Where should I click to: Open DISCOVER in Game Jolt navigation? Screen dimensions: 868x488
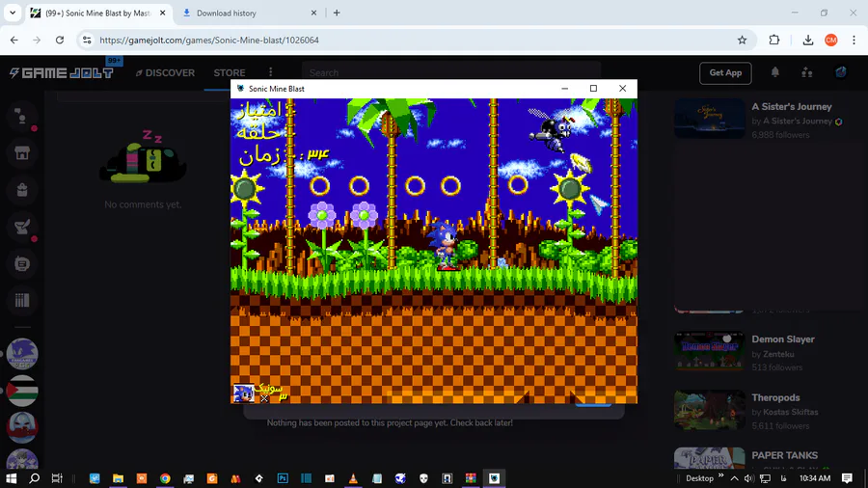165,73
